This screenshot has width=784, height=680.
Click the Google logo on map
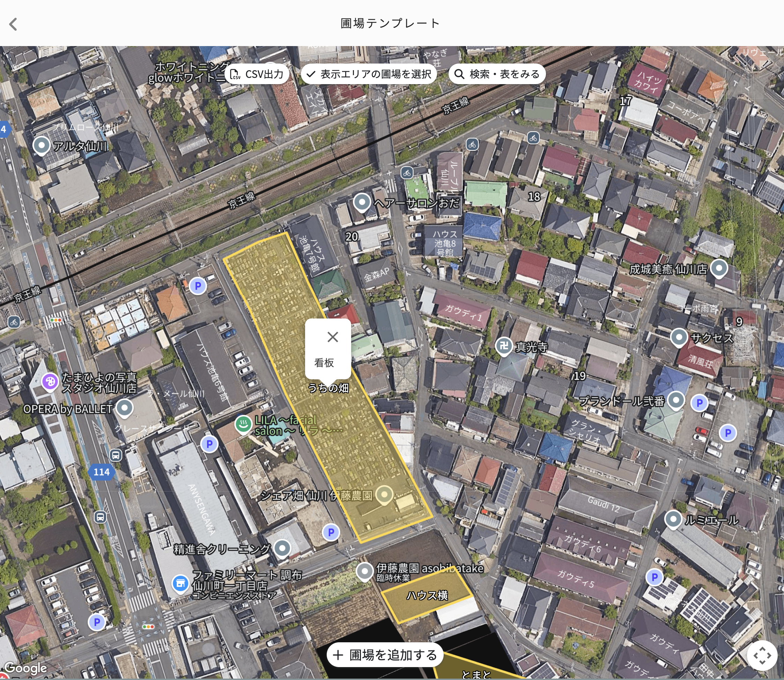pyautogui.click(x=26, y=668)
